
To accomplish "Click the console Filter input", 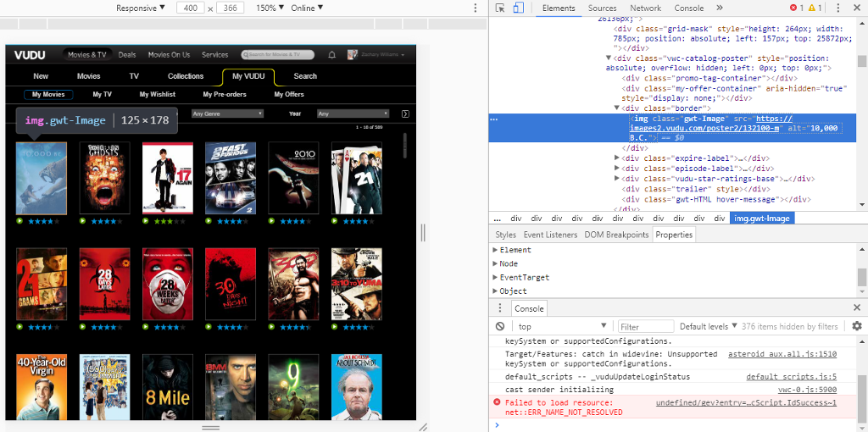I will (646, 326).
